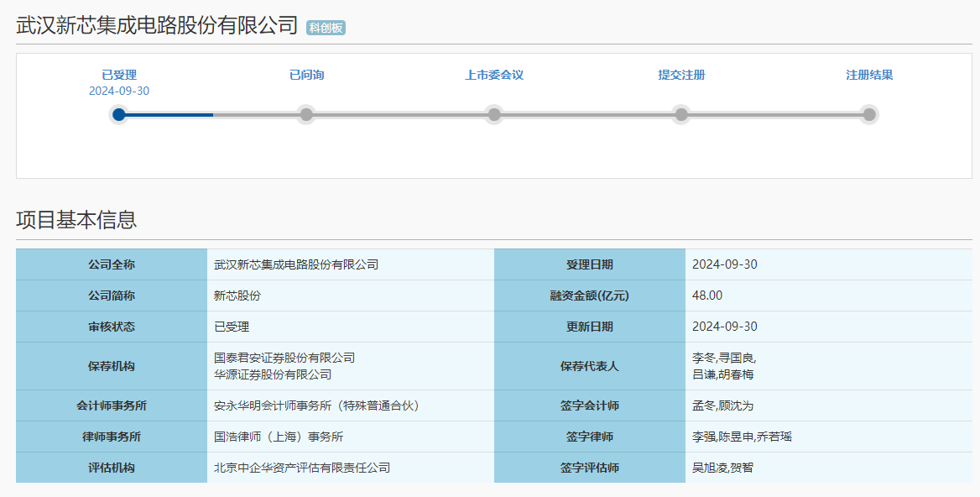The height and width of the screenshot is (497, 980).
Task: Click accounting firm 安永华明会计师事务所
Action: pyautogui.click(x=316, y=405)
